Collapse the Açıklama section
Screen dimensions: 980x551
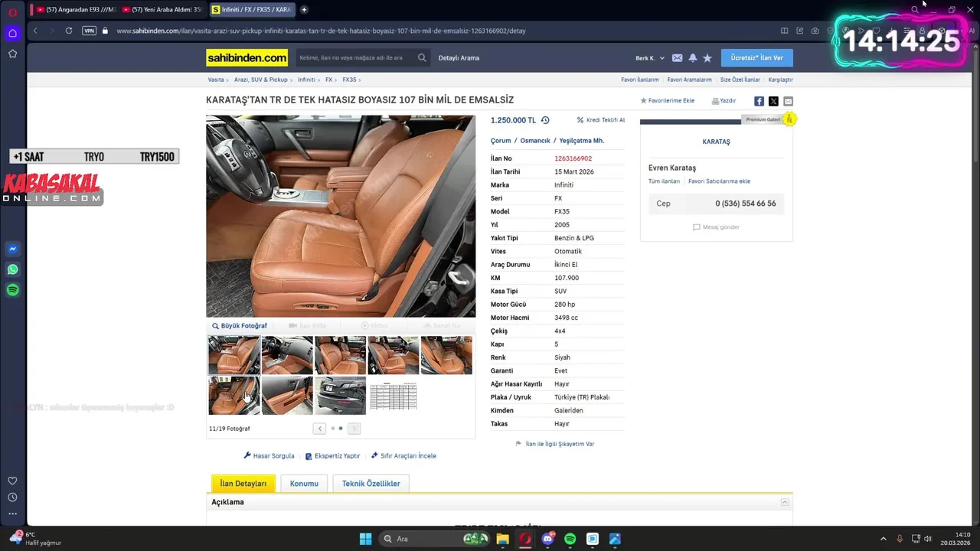(785, 502)
